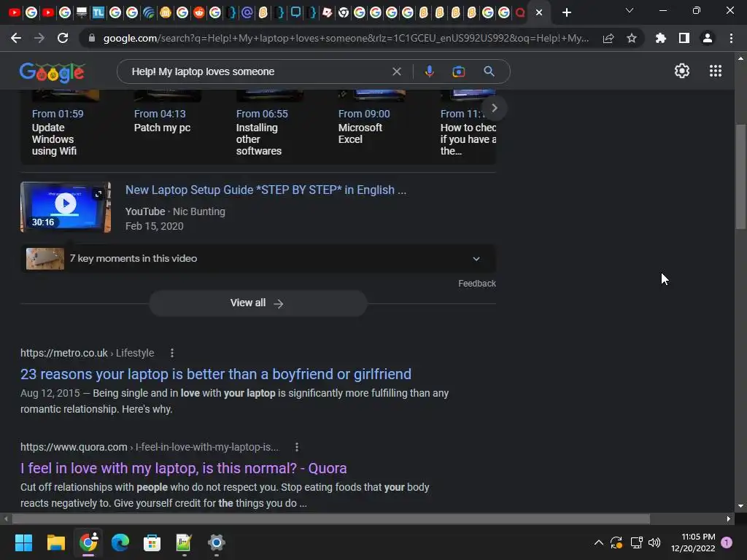
Task: Open the Chrome profile menu
Action: click(x=708, y=38)
